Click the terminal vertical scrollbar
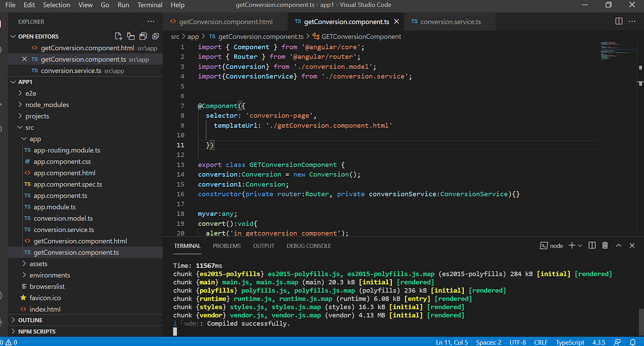 640,321
